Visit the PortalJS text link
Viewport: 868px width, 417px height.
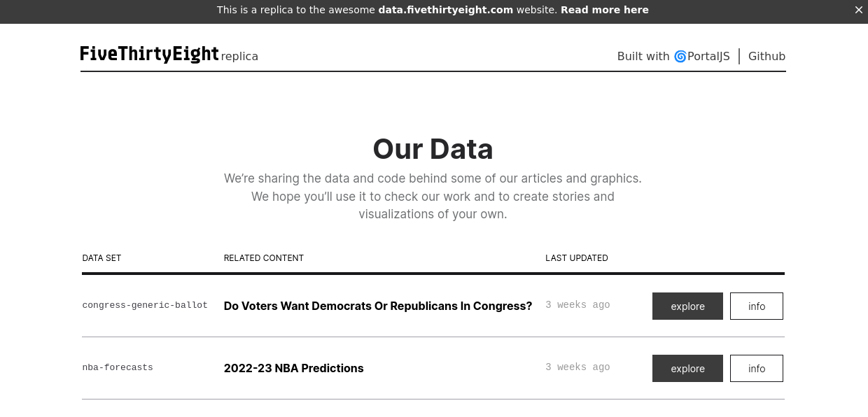708,56
